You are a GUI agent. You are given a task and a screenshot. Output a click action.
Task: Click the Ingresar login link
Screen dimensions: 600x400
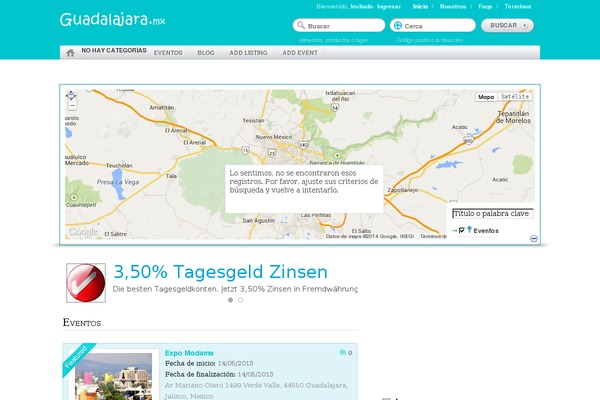388,7
